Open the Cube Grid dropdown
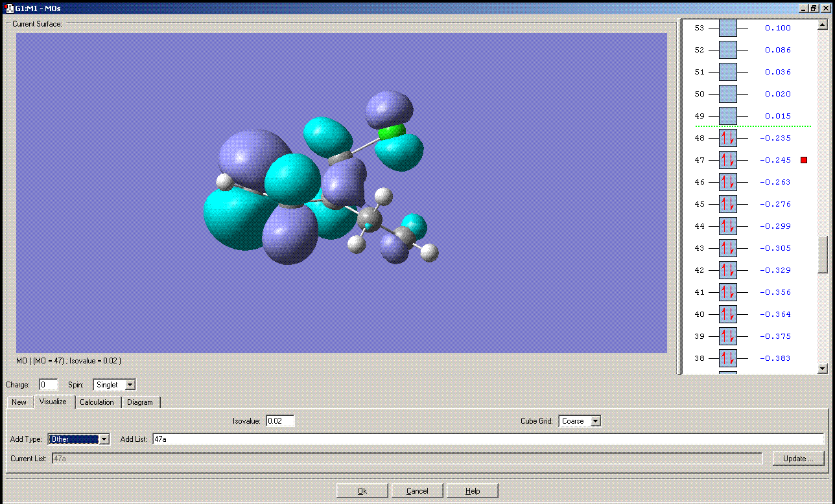Screen dimensions: 835x504 click(596, 421)
